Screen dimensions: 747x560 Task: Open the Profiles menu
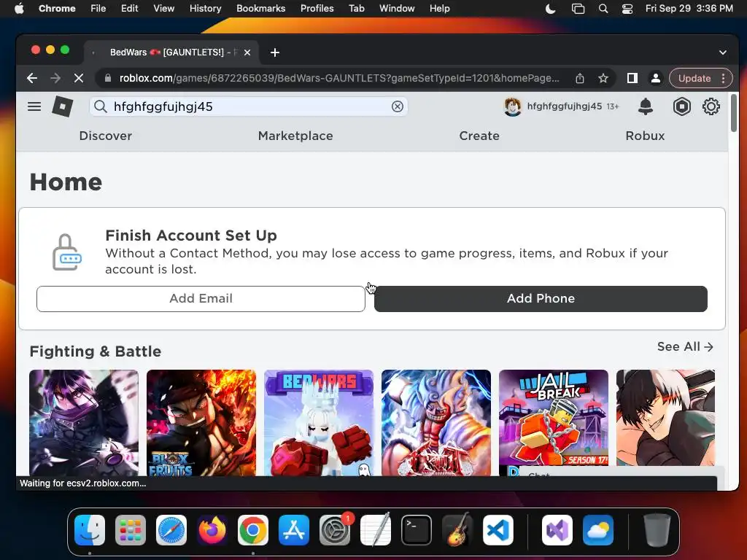tap(317, 9)
